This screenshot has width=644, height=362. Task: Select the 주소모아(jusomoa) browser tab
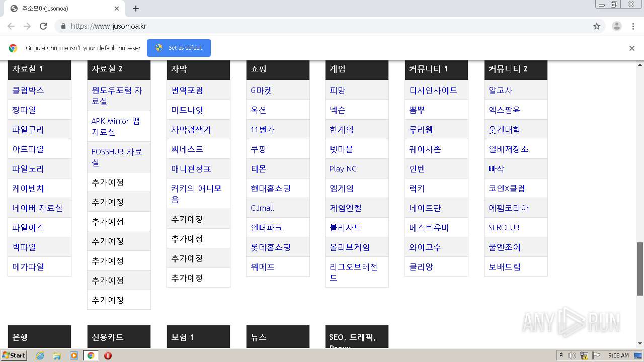tap(63, 9)
